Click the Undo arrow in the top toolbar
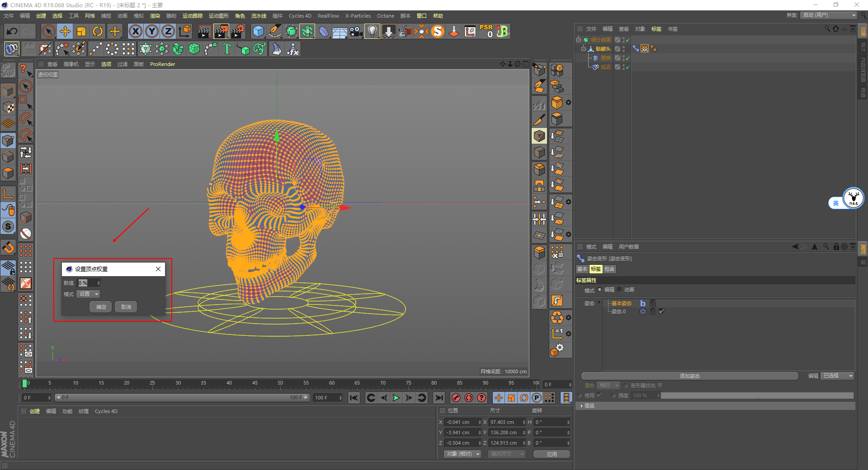This screenshot has height=470, width=868. [12, 31]
